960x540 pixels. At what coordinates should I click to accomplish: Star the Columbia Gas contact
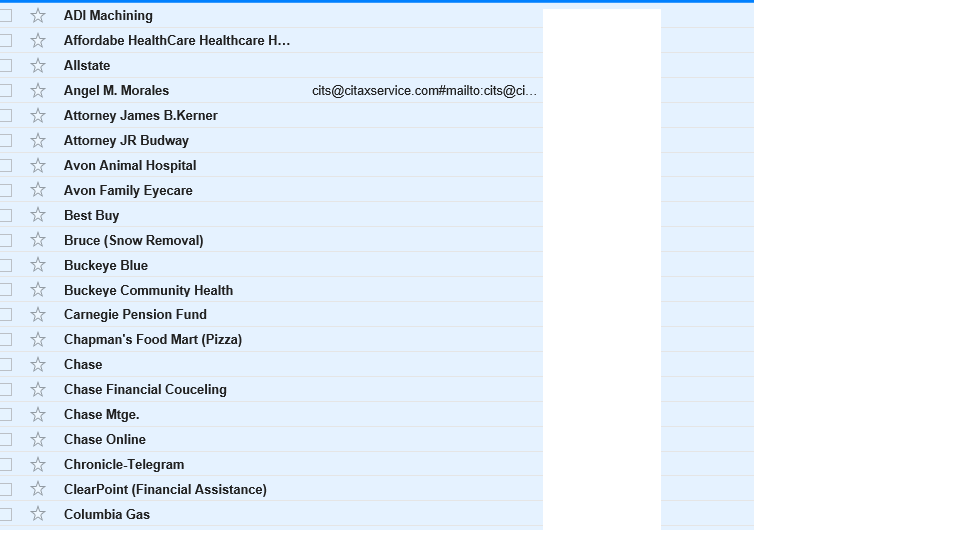[38, 514]
